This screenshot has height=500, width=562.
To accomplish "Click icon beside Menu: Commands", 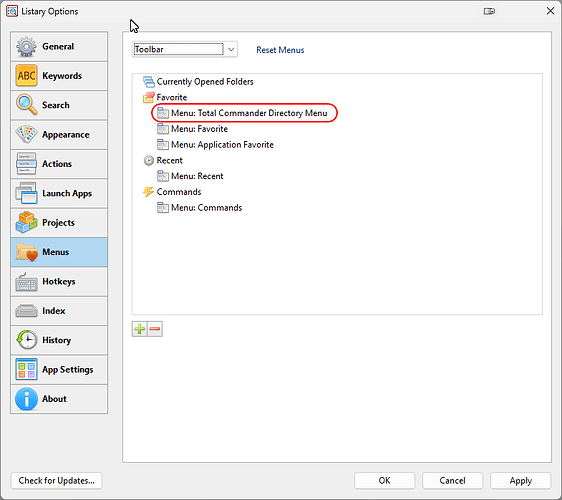I will pos(163,208).
